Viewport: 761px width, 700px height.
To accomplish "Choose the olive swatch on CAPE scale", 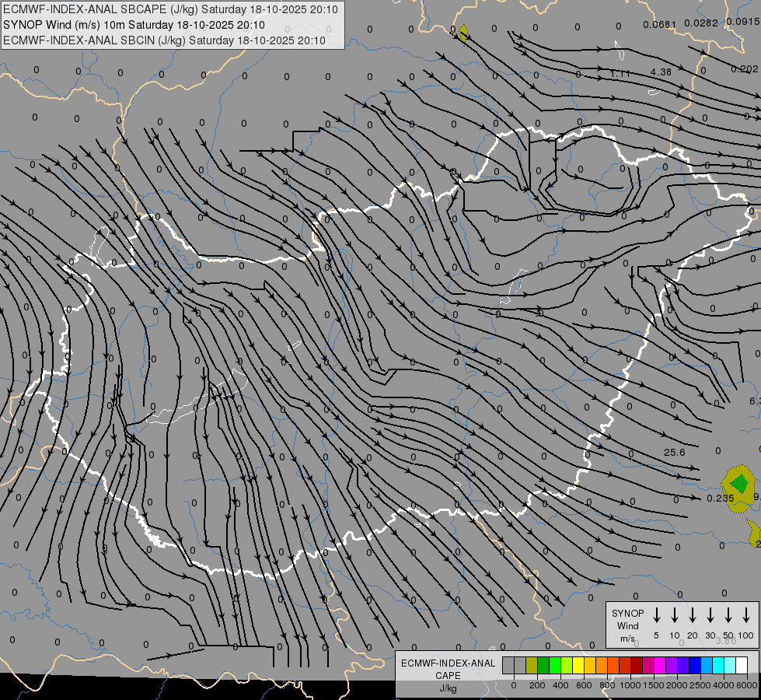I will (x=532, y=665).
